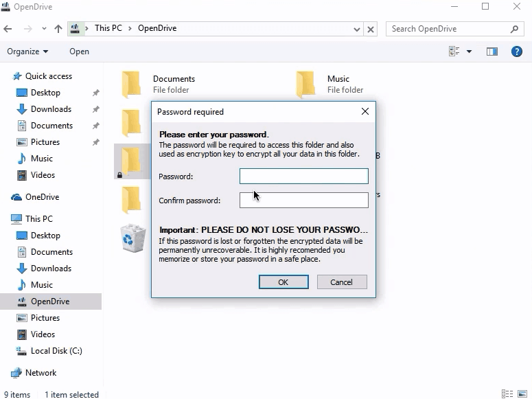Image resolution: width=532 pixels, height=399 pixels.
Task: Cancel the password dialog
Action: 342,282
